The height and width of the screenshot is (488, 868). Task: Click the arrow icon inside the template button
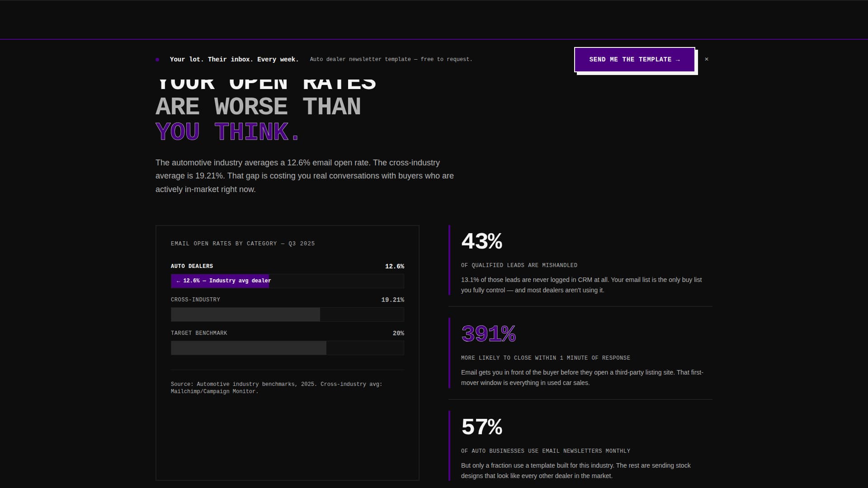pos(677,59)
